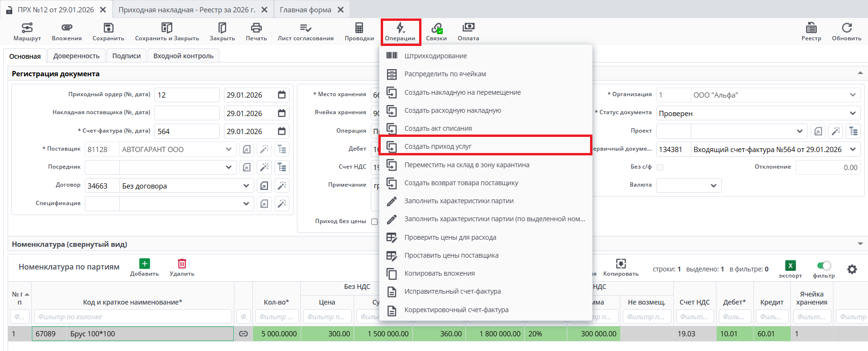Save the document with Сохранить

click(x=108, y=32)
